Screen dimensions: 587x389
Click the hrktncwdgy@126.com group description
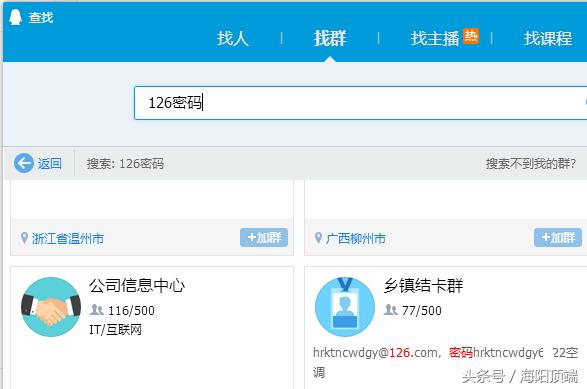(445, 362)
